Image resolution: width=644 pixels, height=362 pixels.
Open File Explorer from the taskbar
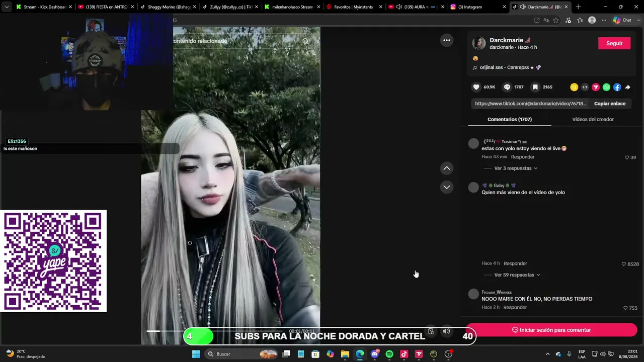pyautogui.click(x=345, y=354)
